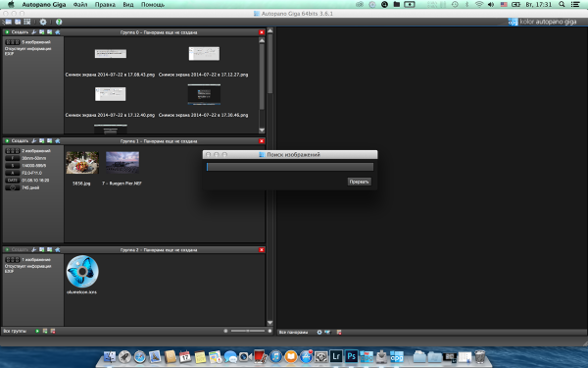Click the down arrow of the Group 0 scrollbar
The height and width of the screenshot is (368, 588).
pyautogui.click(x=262, y=131)
